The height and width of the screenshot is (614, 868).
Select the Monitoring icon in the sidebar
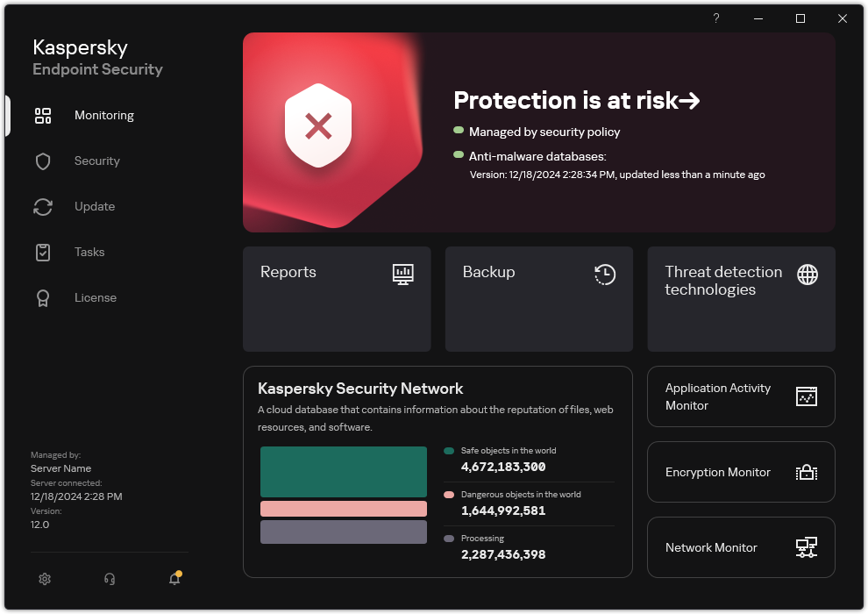43,115
